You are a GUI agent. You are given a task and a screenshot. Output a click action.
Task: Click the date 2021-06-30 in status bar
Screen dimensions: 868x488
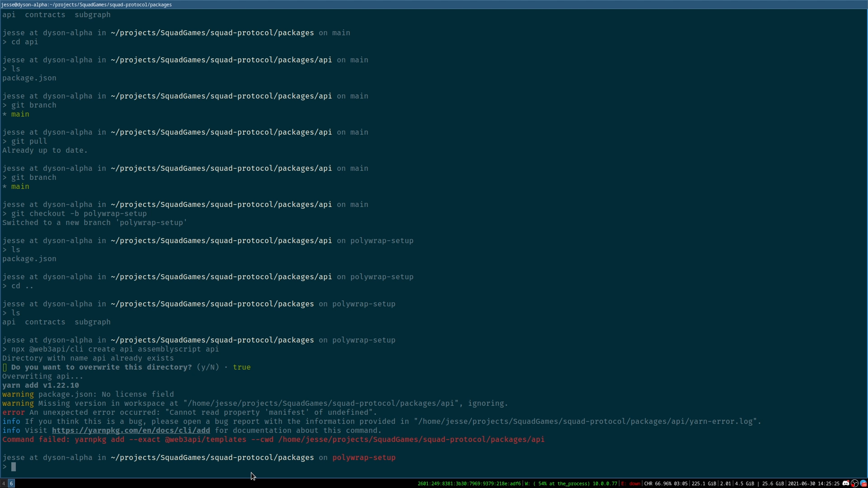point(802,483)
